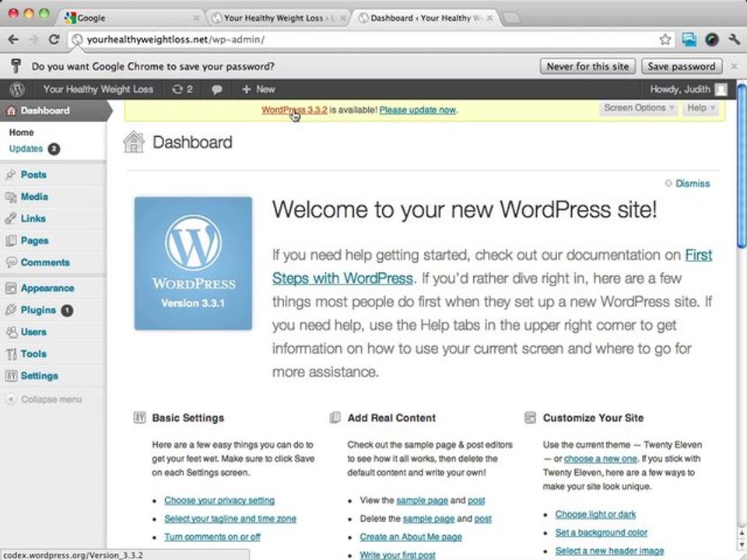Viewport: 747px width, 560px height.
Task: Click the Appearance icon in sidebar
Action: 11,288
